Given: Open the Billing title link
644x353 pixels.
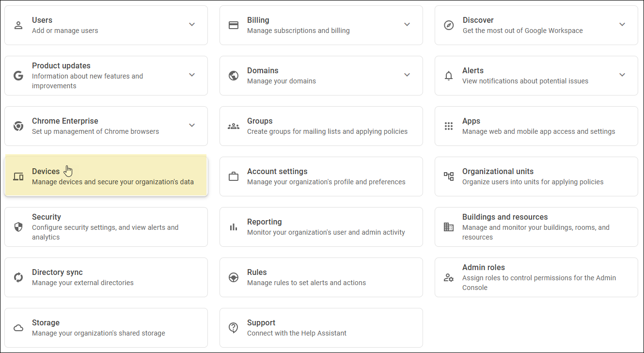Looking at the screenshot, I should point(258,20).
